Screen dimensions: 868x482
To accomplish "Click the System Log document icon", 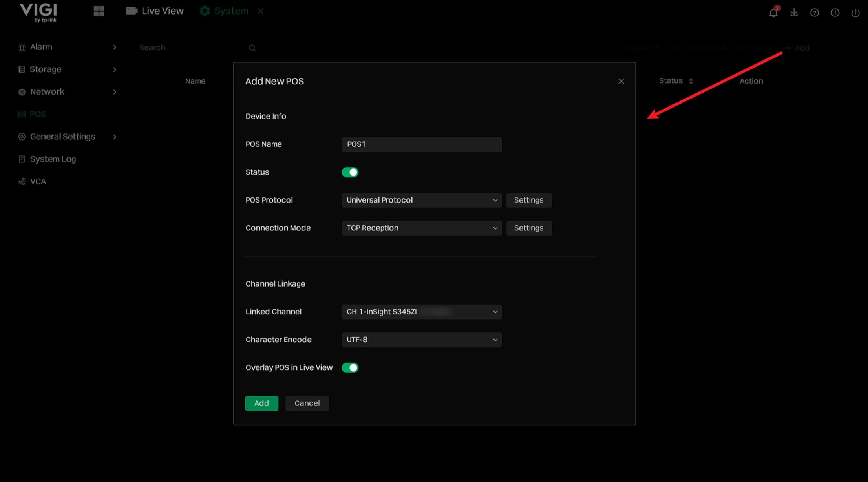I will click(22, 159).
